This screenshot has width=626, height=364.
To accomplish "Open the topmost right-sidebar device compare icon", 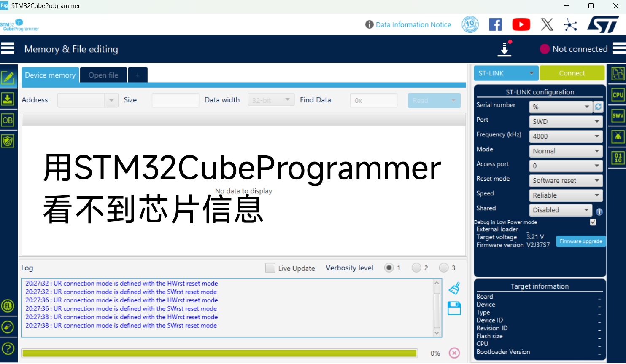I will (x=618, y=74).
